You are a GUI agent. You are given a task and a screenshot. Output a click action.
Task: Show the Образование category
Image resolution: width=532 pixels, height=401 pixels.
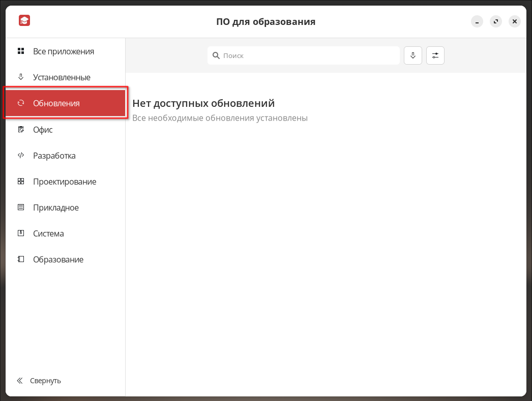point(58,260)
